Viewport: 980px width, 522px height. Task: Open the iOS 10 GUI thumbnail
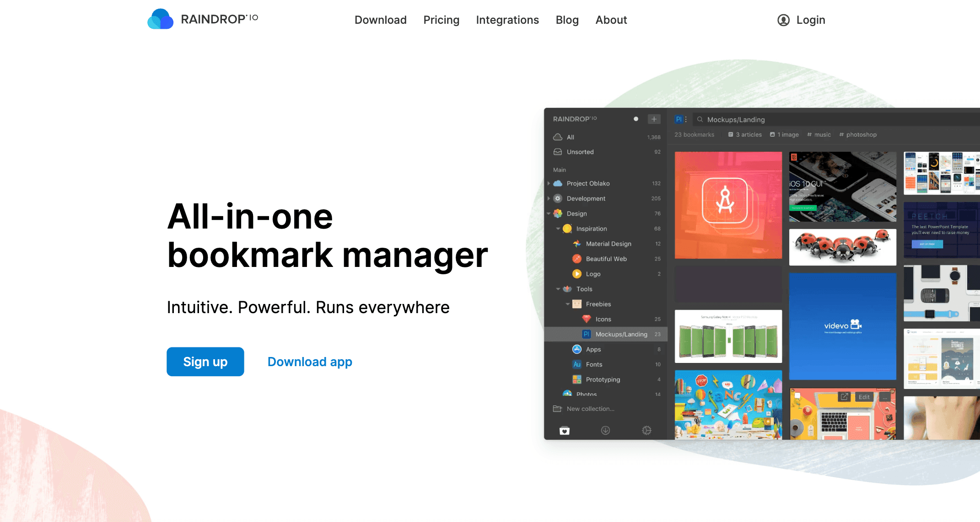tap(843, 186)
